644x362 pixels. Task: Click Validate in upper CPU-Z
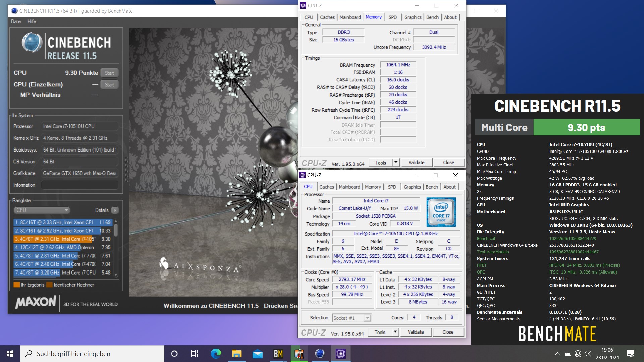[x=416, y=163]
